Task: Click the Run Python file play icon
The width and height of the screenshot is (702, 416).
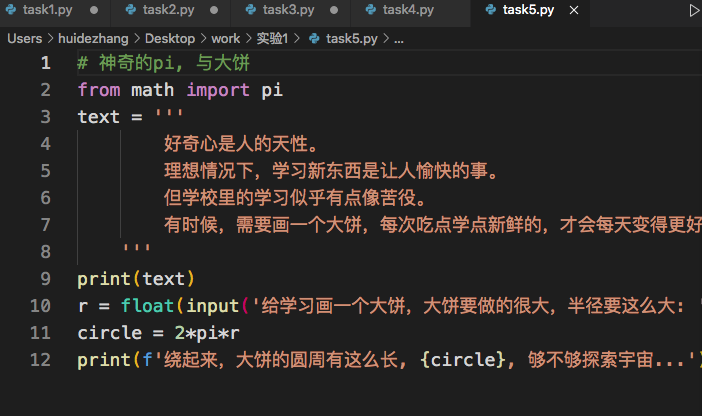Action: (694, 10)
